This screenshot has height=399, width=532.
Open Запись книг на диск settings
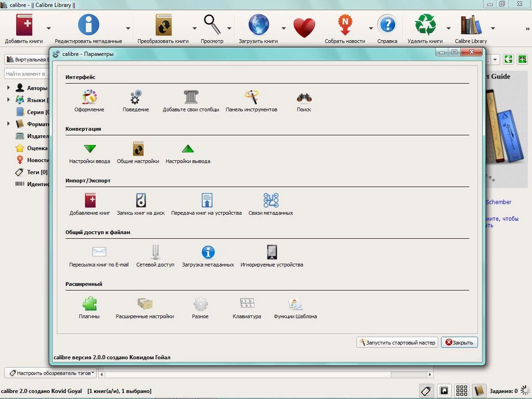141,204
